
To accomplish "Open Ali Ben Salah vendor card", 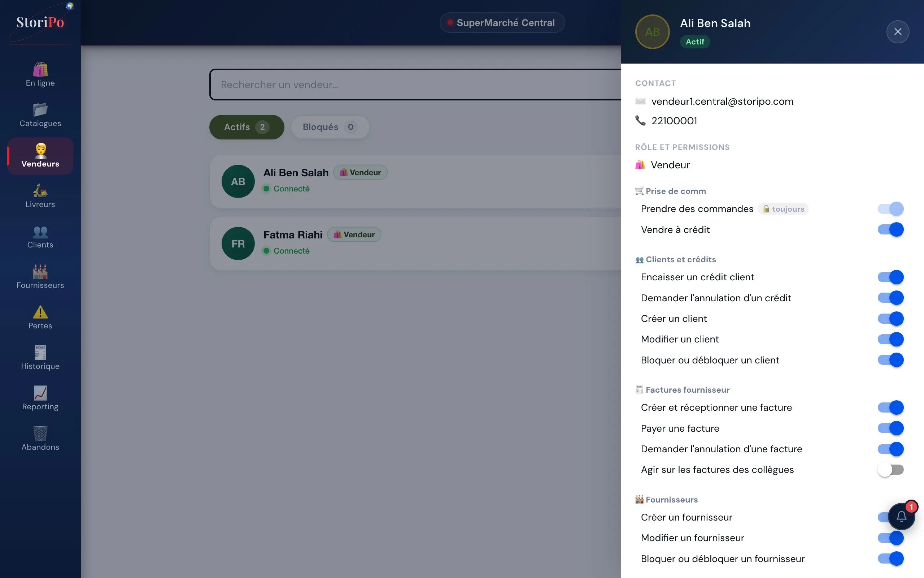I will (x=415, y=181).
